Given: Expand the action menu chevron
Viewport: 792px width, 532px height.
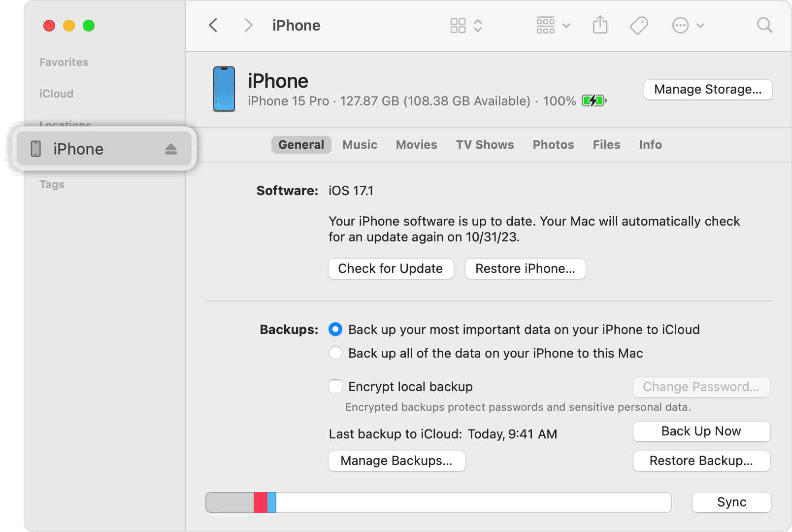Looking at the screenshot, I should pyautogui.click(x=700, y=26).
